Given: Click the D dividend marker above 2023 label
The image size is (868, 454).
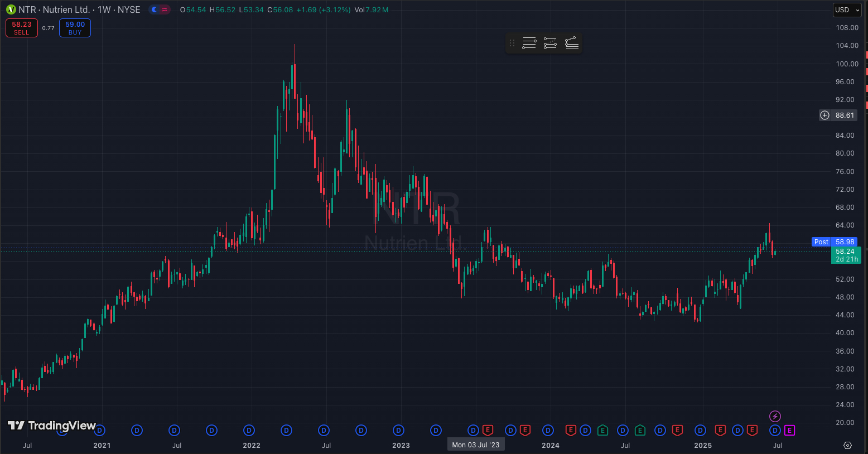Looking at the screenshot, I should tap(398, 430).
